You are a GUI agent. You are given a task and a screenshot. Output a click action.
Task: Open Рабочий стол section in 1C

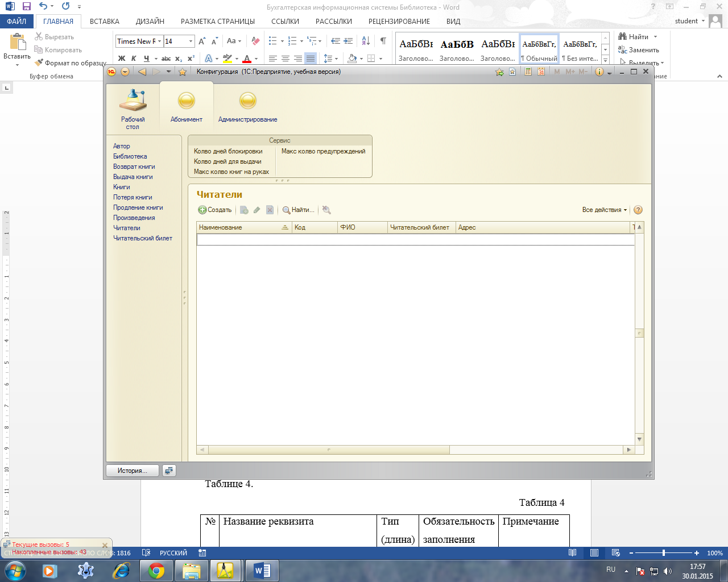(x=133, y=109)
